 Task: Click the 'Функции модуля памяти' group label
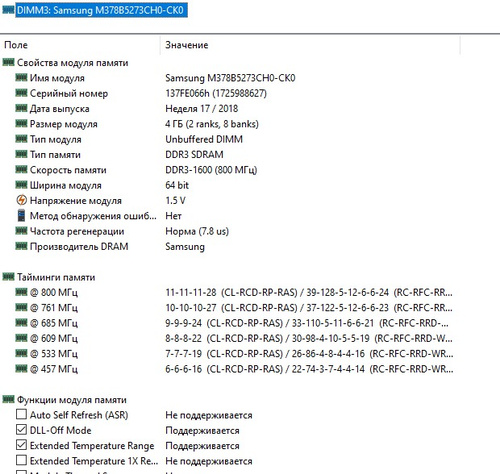tap(72, 400)
